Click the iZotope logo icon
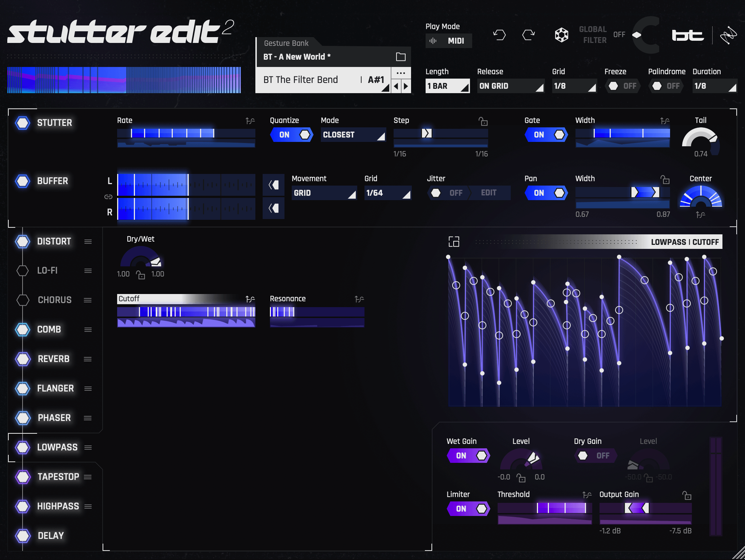Image resolution: width=745 pixels, height=560 pixels. tap(728, 35)
